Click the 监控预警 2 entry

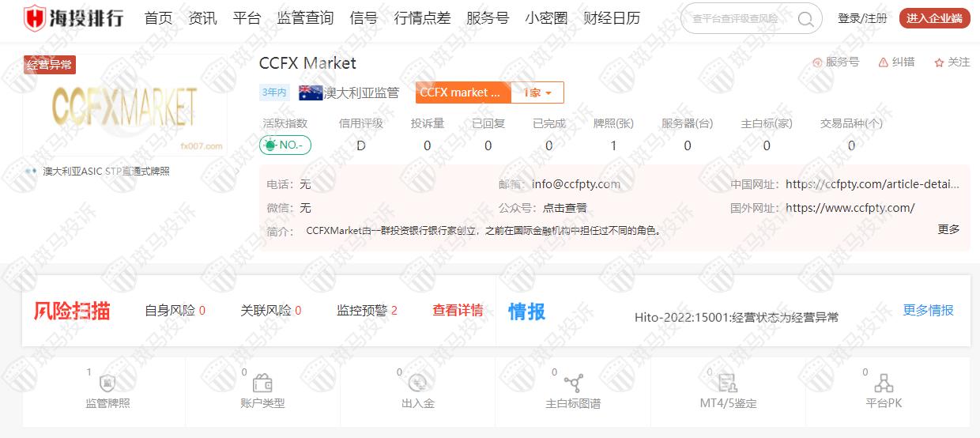pos(367,311)
